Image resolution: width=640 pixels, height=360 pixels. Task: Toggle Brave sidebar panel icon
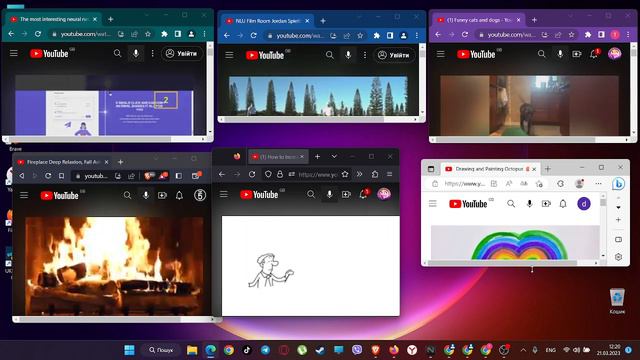pyautogui.click(x=179, y=176)
